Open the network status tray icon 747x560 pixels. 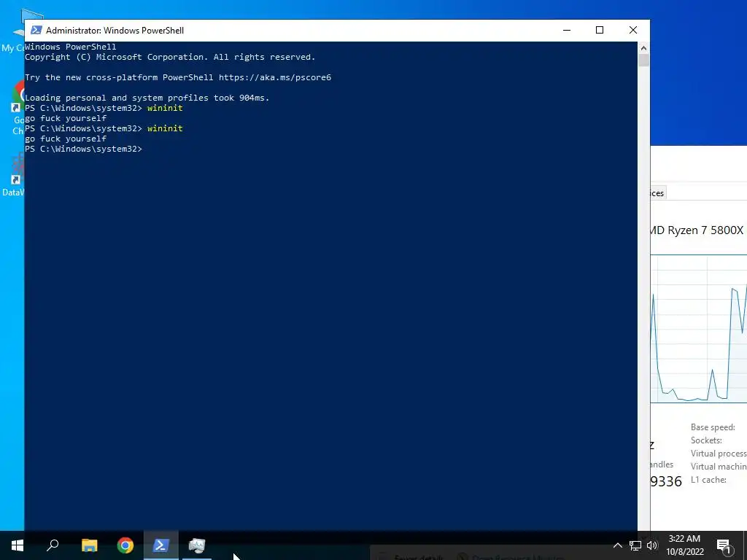(635, 545)
